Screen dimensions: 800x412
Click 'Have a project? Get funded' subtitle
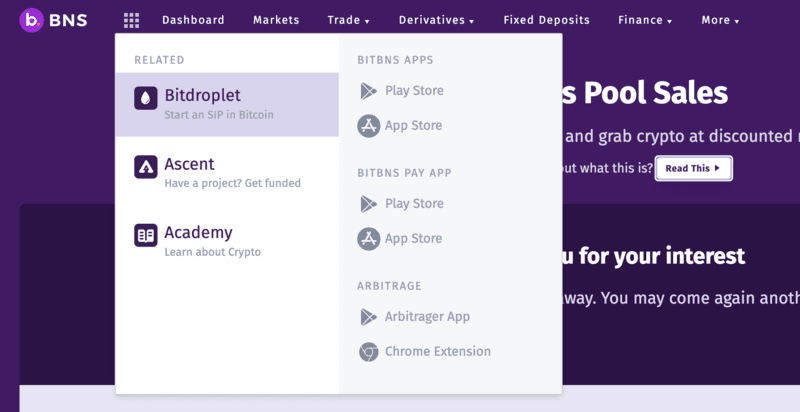point(232,183)
